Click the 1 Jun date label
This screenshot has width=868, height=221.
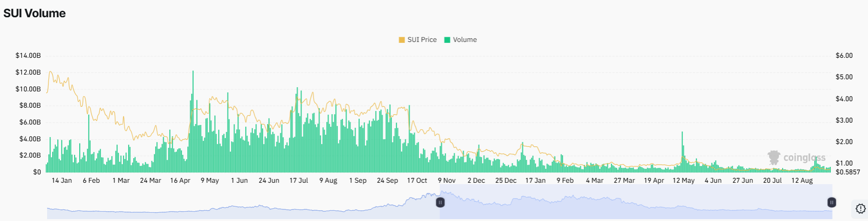click(240, 180)
